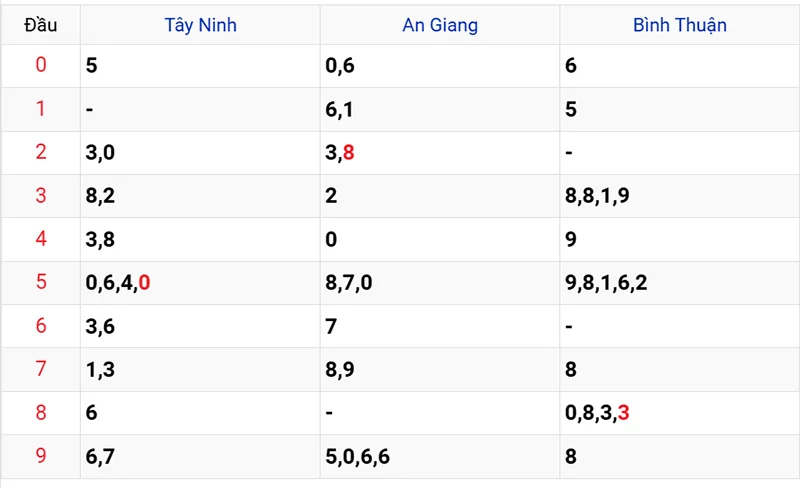Image resolution: width=800 pixels, height=488 pixels.
Task: Select the Bình Thuận cell showing 8,8,1,9
Action: tap(597, 196)
